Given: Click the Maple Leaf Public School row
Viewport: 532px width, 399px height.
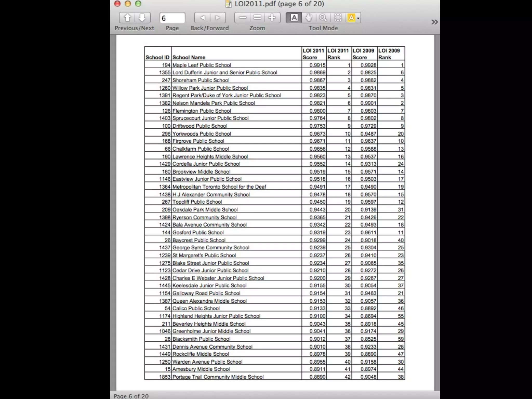Looking at the screenshot, I should 202,65.
